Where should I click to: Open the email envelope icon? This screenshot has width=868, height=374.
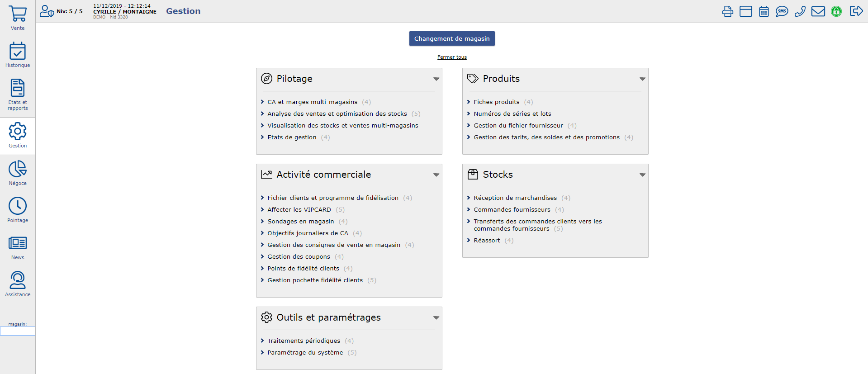[818, 11]
